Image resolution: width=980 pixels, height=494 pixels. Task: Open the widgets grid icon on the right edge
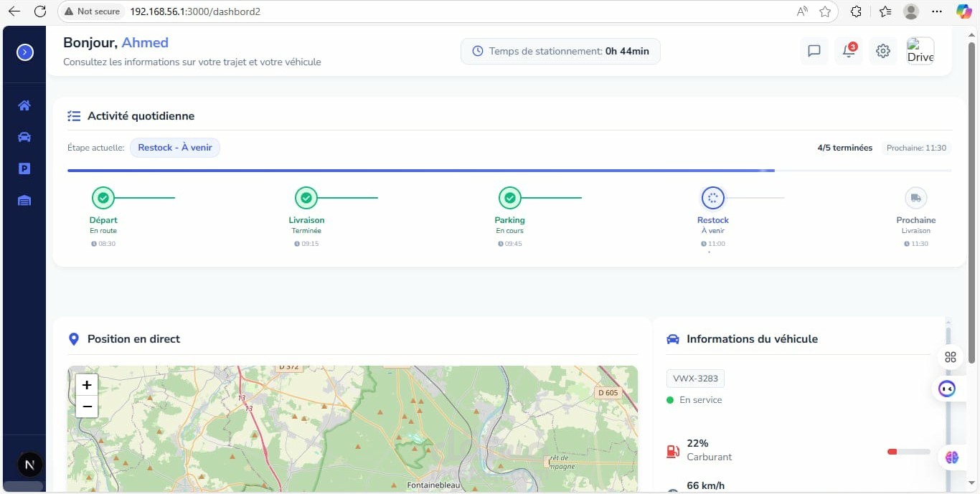pos(950,356)
